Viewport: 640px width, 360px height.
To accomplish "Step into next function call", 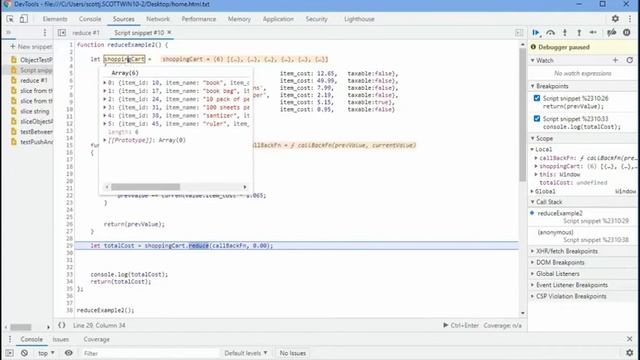I will coord(565,33).
